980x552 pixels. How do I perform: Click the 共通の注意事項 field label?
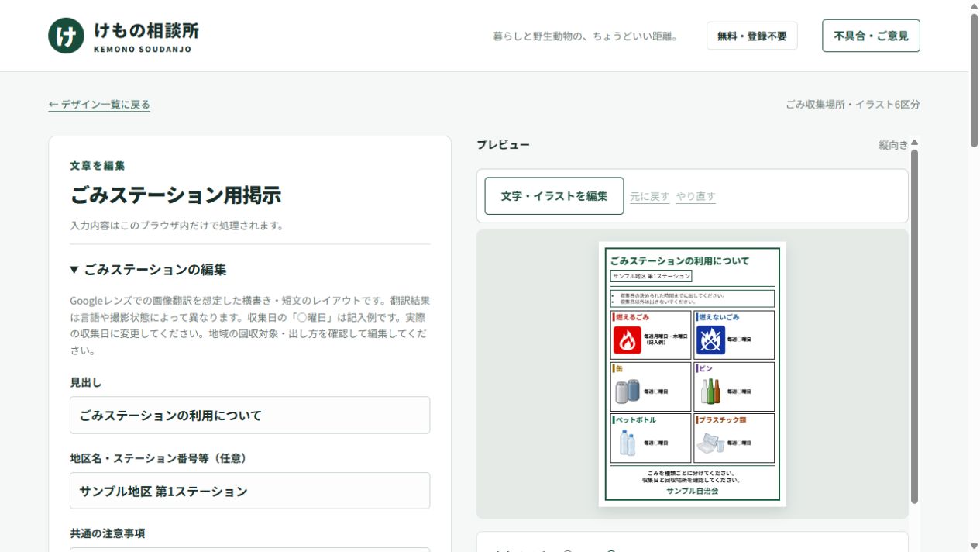coord(108,533)
